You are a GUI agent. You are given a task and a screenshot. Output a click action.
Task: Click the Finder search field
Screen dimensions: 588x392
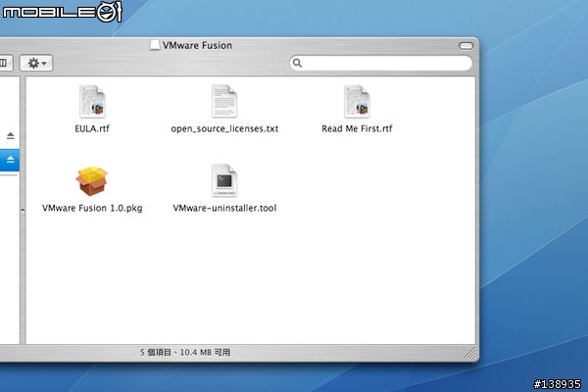(381, 63)
